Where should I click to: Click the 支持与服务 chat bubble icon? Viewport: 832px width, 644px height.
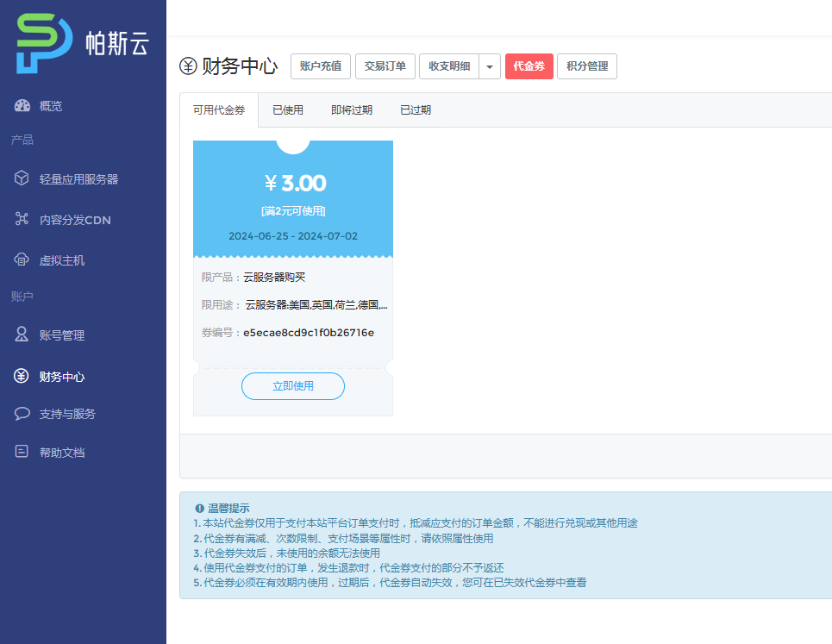pos(22,414)
